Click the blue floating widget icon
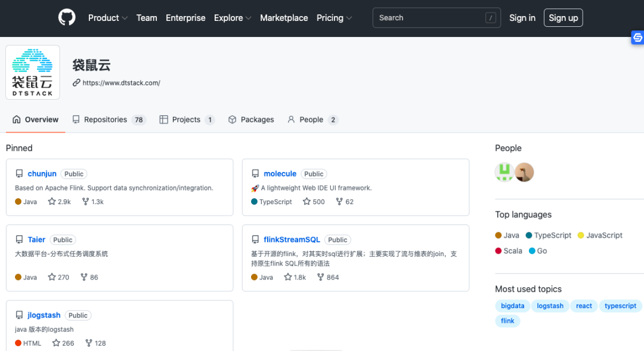644x351 pixels. click(637, 38)
